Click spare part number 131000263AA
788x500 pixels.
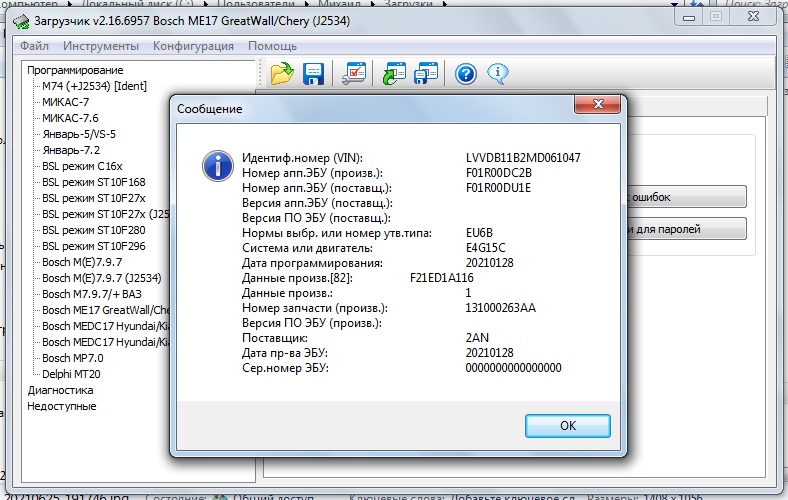(x=501, y=308)
